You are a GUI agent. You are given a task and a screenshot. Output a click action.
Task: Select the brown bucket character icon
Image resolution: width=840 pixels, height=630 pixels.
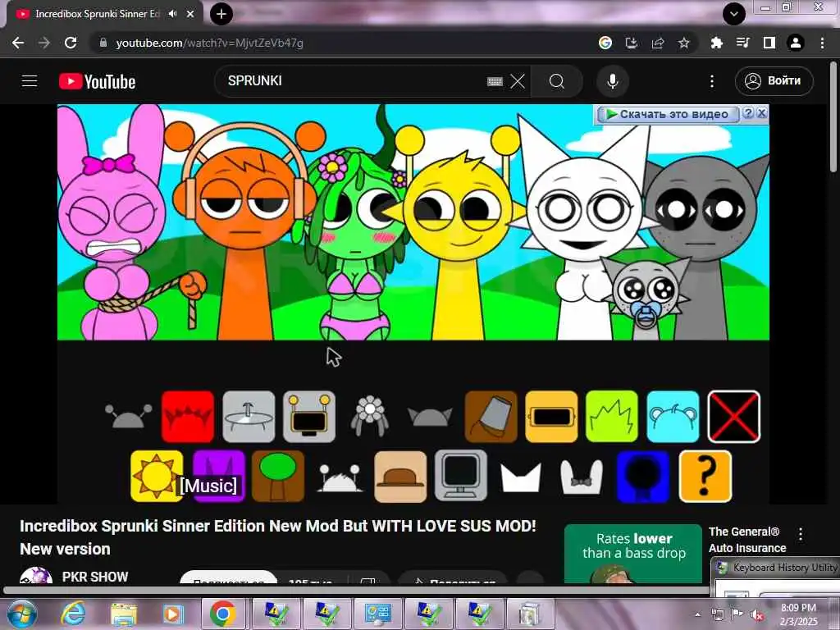[x=491, y=417]
